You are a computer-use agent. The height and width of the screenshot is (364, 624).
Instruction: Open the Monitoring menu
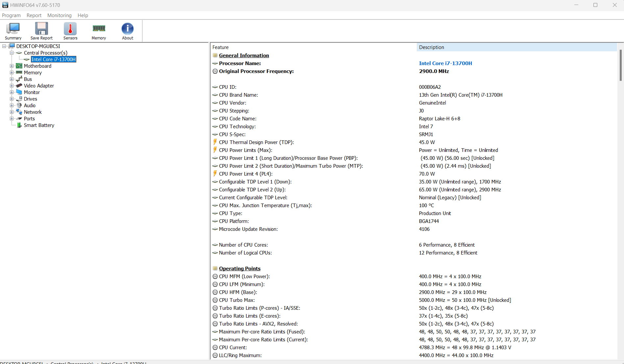59,15
